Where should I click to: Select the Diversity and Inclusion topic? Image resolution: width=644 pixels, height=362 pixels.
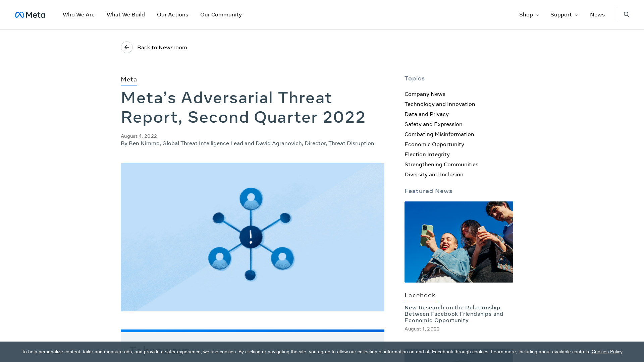coord(434,175)
